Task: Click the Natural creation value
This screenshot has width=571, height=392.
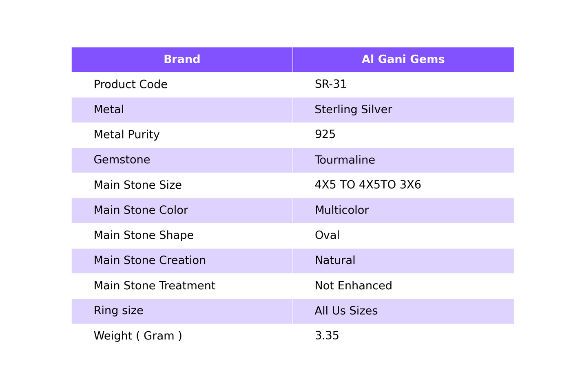Action: coord(335,261)
